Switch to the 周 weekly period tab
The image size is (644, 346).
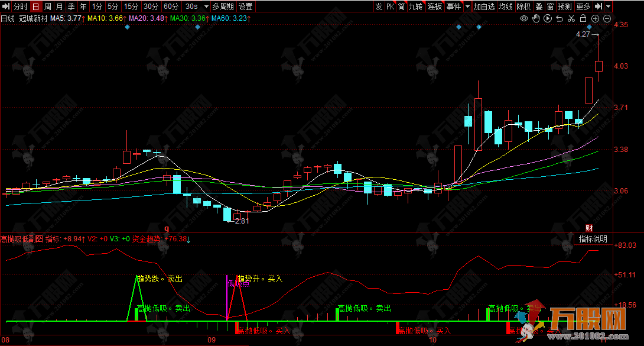[x=47, y=7]
